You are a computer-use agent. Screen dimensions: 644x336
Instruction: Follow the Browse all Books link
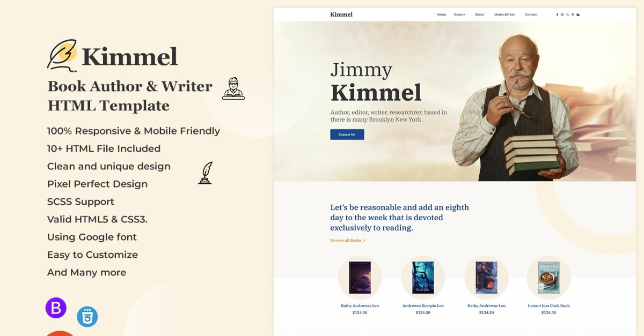click(x=347, y=241)
